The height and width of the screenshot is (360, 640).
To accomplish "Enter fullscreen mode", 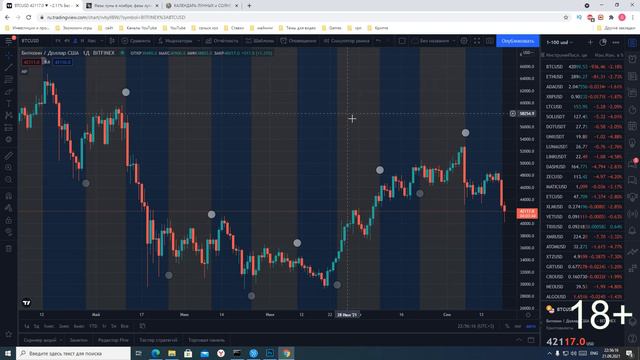I will 477,41.
